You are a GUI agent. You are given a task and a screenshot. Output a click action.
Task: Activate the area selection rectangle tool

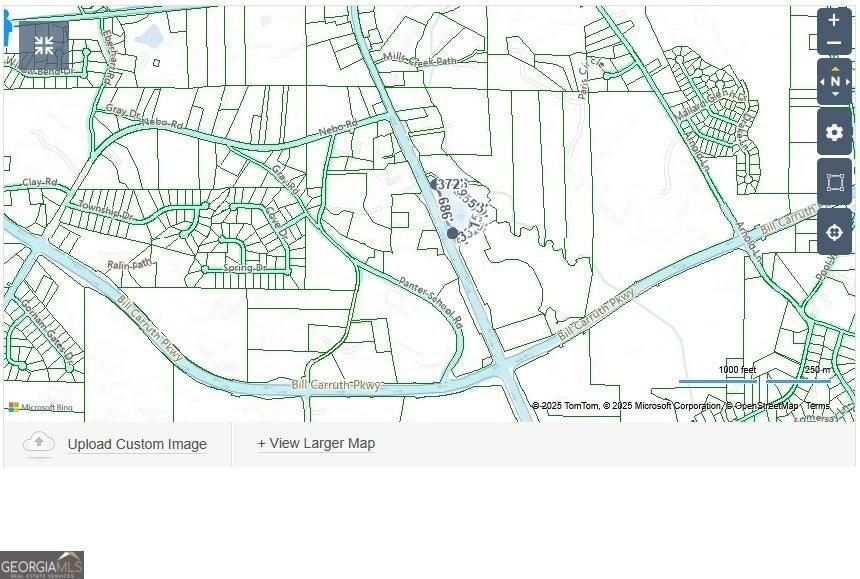(834, 182)
